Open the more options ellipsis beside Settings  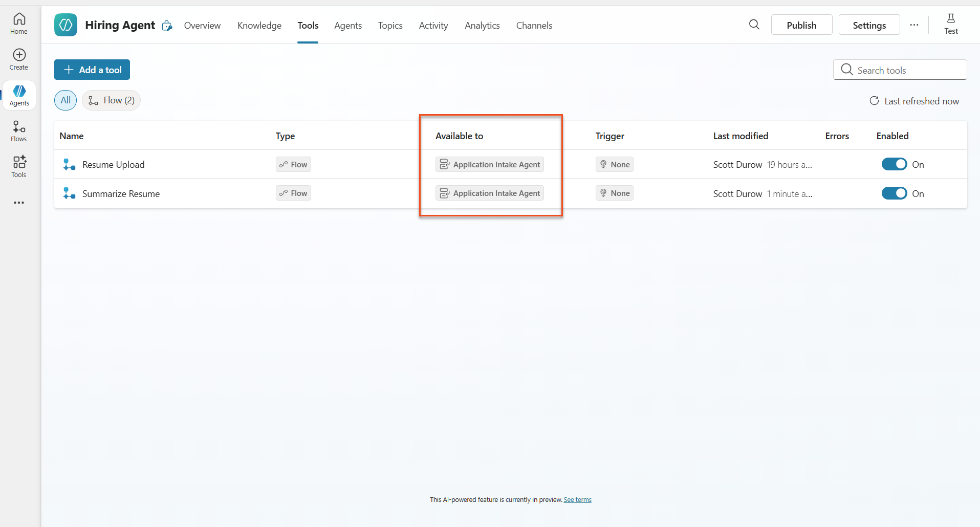coord(914,25)
